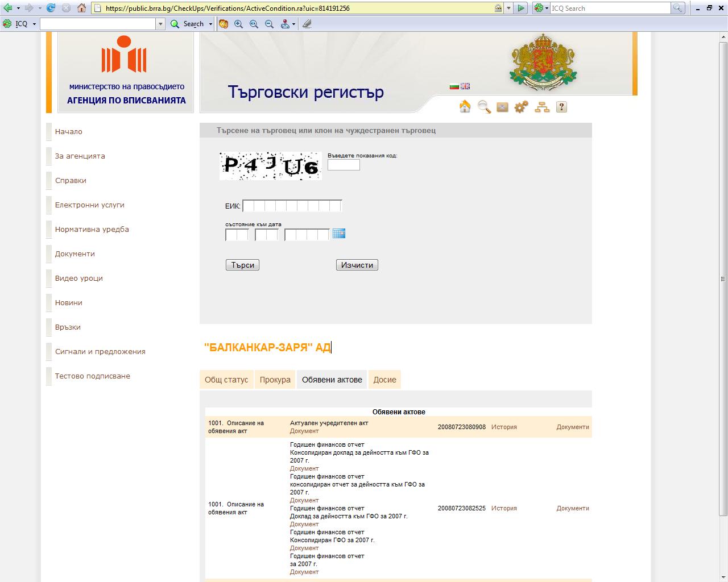This screenshot has height=582, width=728.
Task: Click the ICQ Search text box
Action: pos(610,8)
